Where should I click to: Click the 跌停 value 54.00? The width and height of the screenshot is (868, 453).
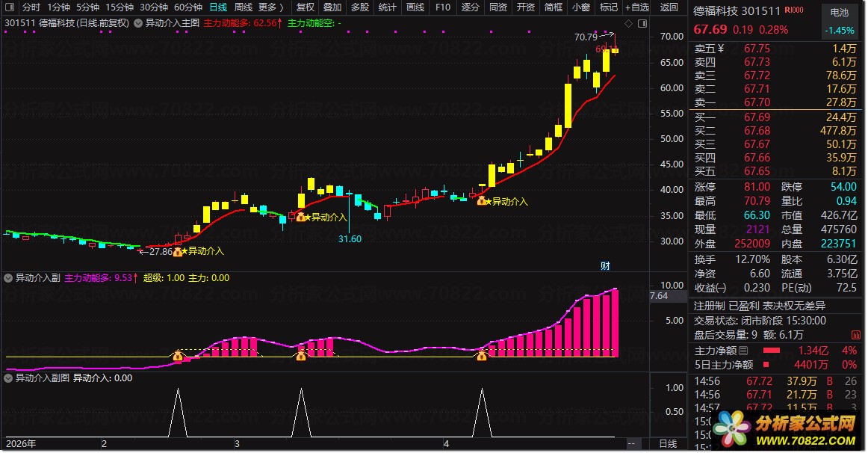coord(843,187)
